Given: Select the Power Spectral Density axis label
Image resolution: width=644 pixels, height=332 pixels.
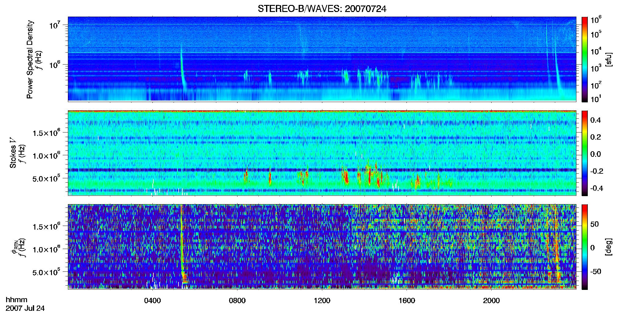Looking at the screenshot, I should [x=30, y=59].
